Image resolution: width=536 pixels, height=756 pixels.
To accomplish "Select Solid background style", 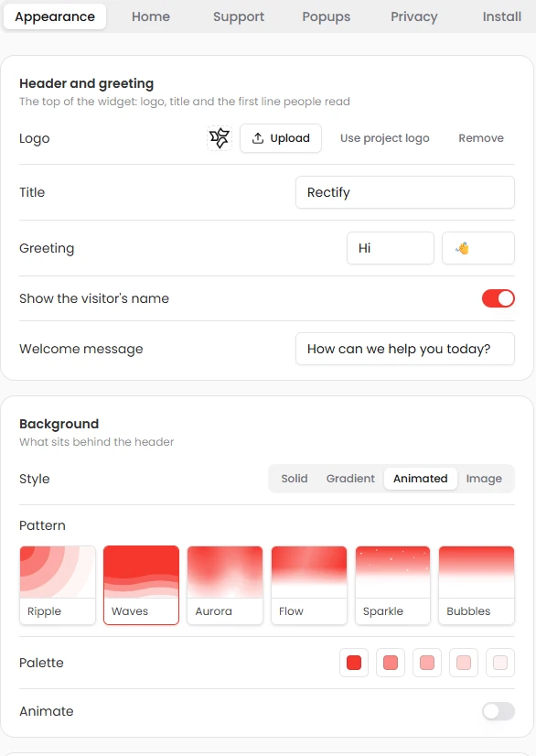I will [x=295, y=479].
